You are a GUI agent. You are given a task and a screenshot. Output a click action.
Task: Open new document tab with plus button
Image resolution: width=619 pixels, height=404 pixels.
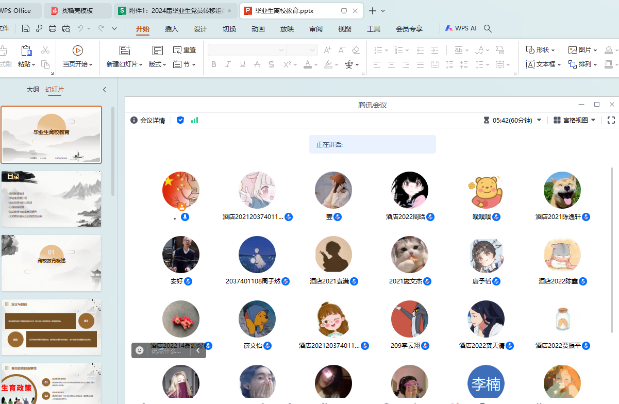372,10
